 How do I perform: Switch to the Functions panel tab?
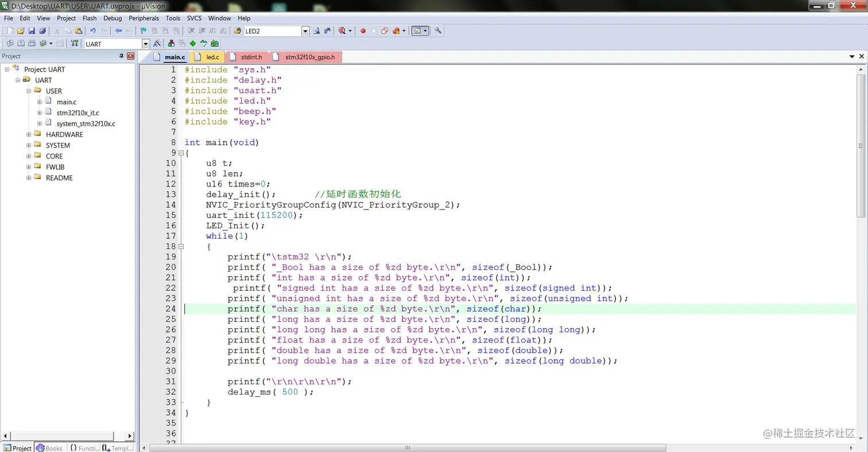pos(84,448)
